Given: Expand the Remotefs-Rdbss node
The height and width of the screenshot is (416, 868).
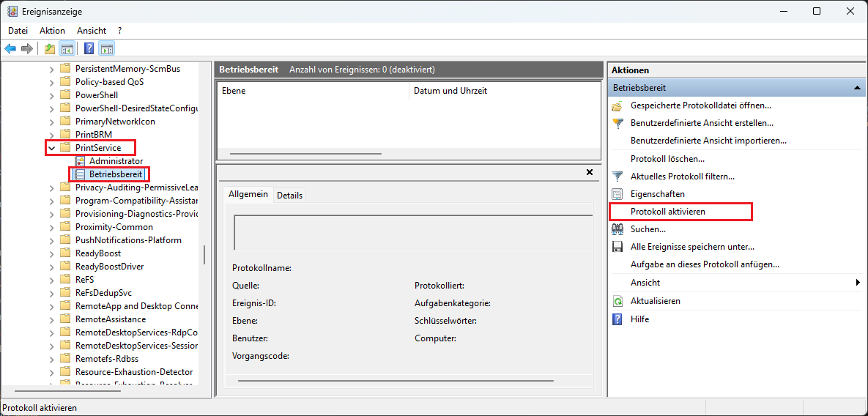Looking at the screenshot, I should click(51, 358).
